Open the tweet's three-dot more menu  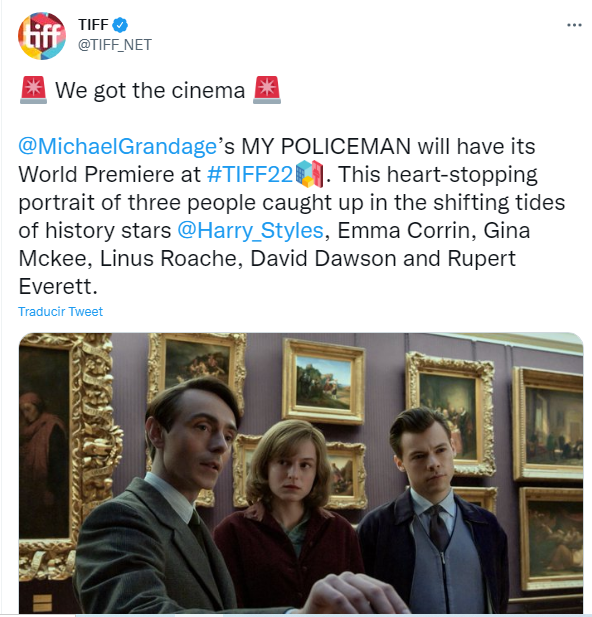(x=574, y=25)
